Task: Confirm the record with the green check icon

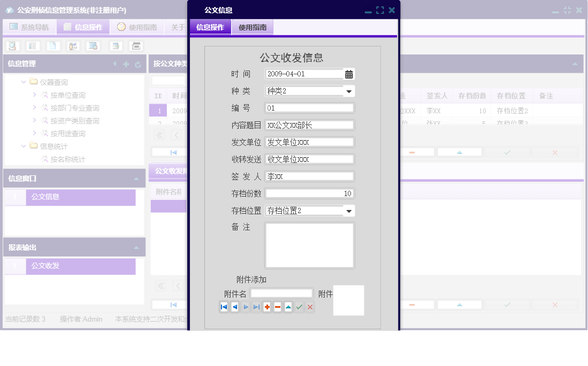Action: (299, 307)
